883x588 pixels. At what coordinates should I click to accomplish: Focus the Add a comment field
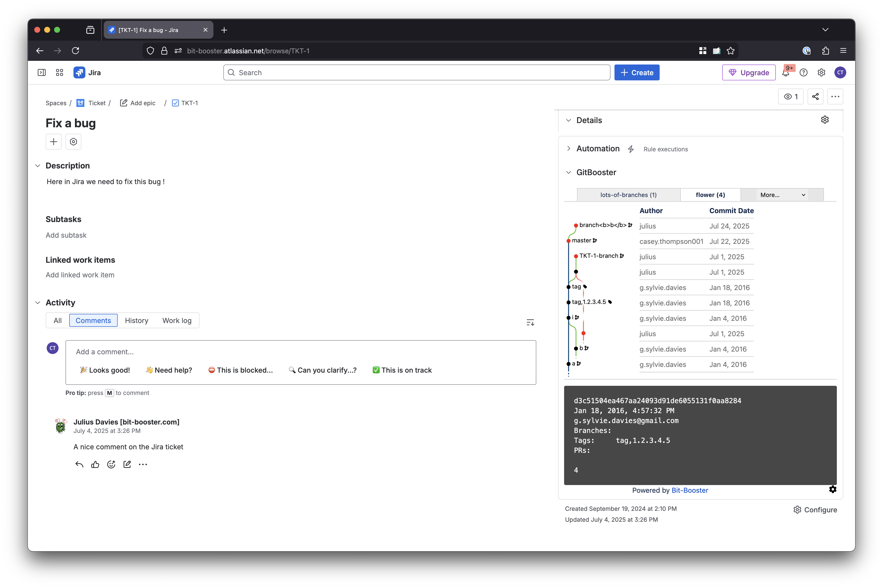[x=301, y=352]
